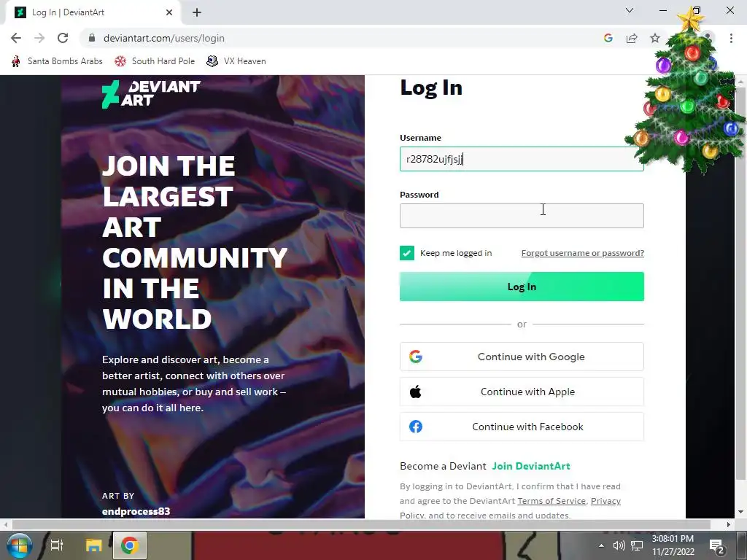Open the Terms of Service link
The image size is (747, 560).
pyautogui.click(x=551, y=501)
